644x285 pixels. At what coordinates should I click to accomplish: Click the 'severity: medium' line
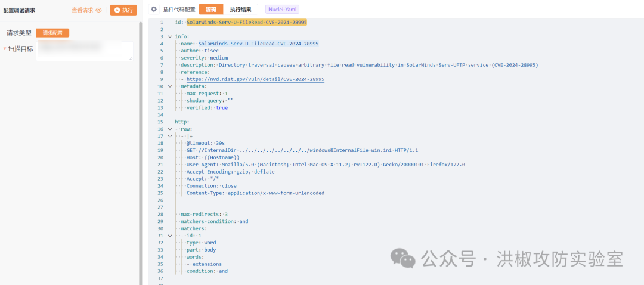pos(204,58)
